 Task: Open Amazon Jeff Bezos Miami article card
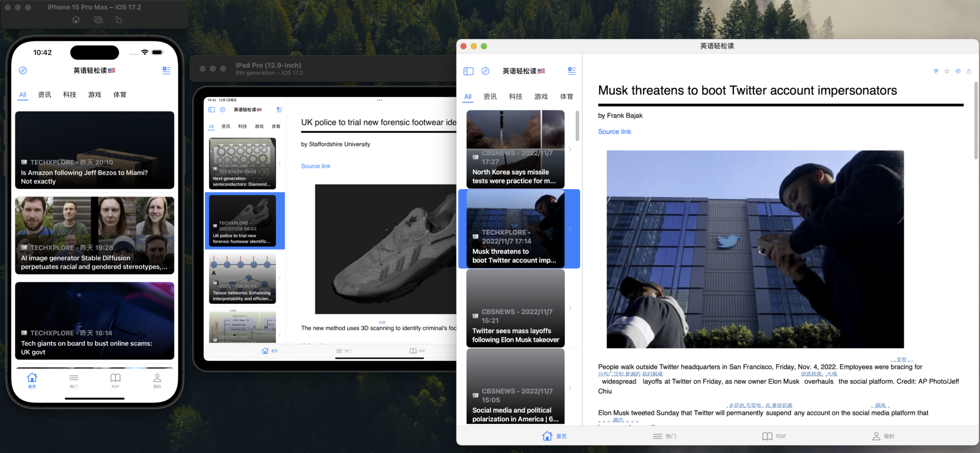[x=95, y=150]
